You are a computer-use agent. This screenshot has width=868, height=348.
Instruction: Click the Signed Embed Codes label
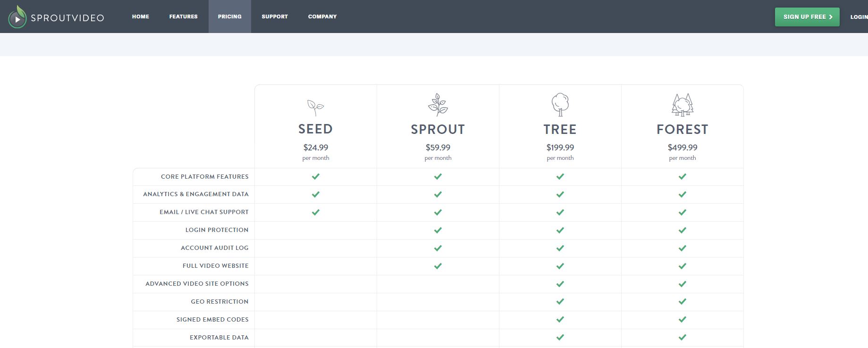point(212,320)
